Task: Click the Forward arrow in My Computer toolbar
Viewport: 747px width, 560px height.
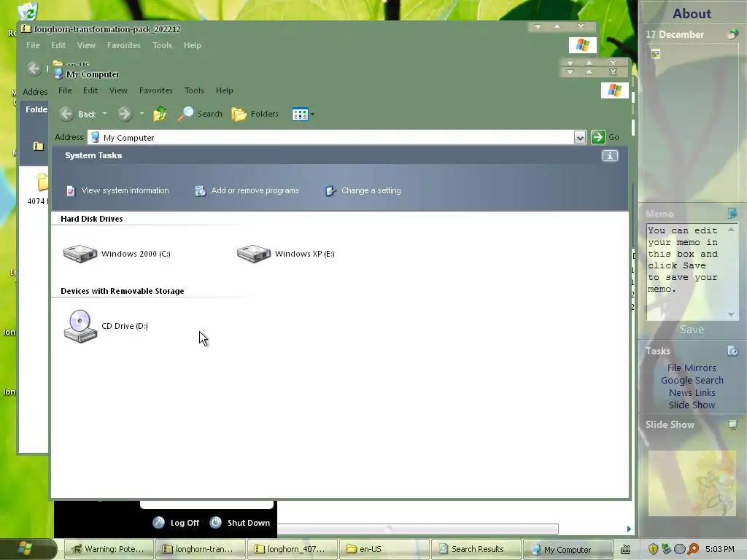Action: tap(125, 114)
